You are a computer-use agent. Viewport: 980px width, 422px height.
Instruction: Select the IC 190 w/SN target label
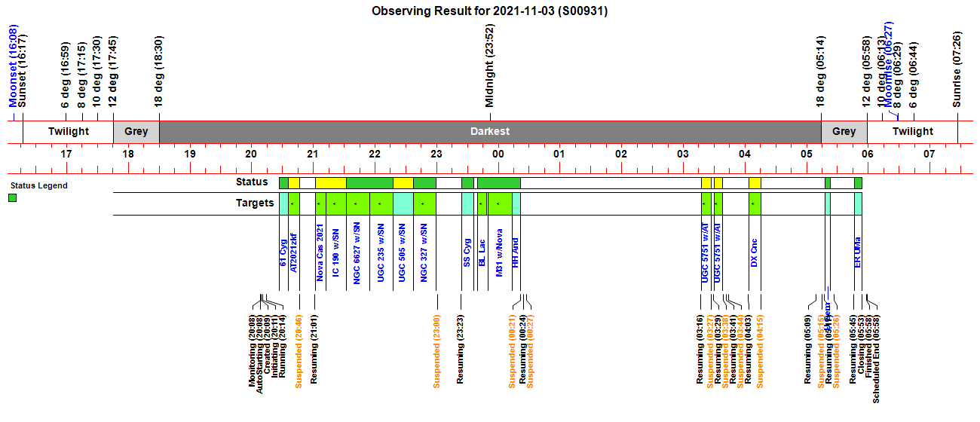[336, 252]
